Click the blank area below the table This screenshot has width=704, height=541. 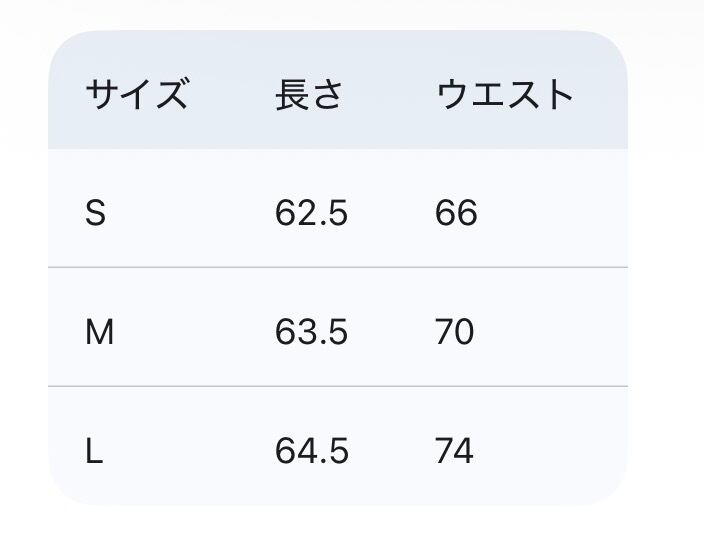pos(338,524)
